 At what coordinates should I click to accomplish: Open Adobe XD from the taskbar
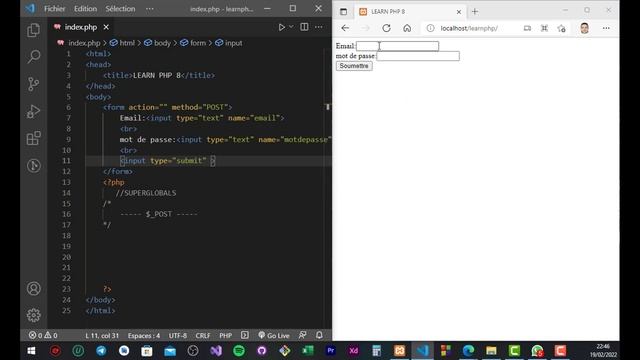(353, 351)
